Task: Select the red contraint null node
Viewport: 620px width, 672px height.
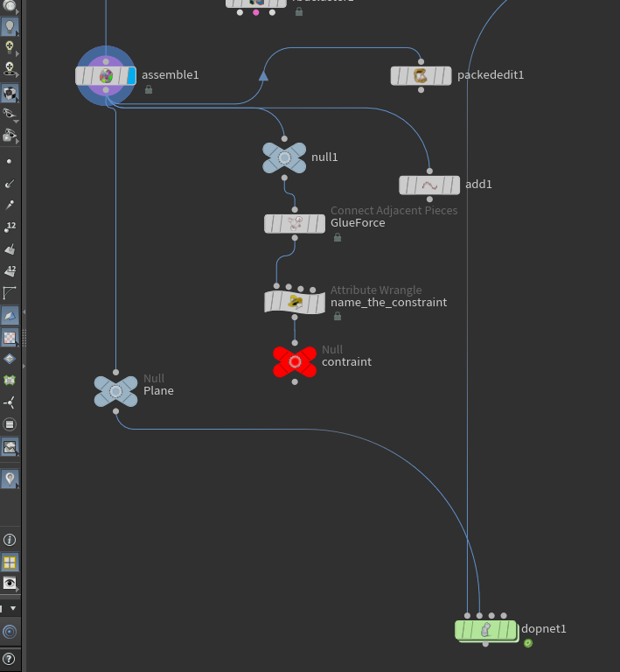Action: (295, 362)
